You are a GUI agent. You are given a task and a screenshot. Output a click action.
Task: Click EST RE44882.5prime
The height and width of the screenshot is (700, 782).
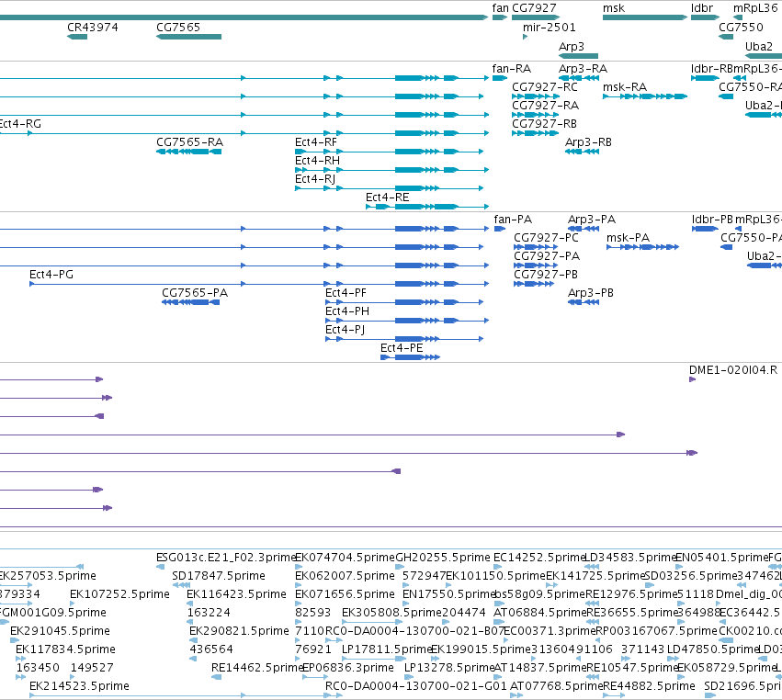649,685
